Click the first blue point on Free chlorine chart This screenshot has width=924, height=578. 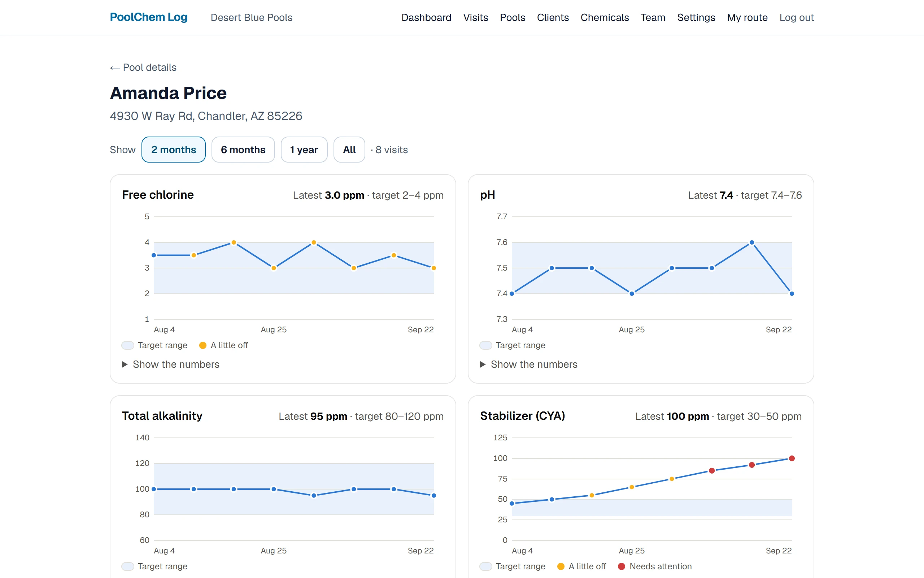click(x=154, y=255)
